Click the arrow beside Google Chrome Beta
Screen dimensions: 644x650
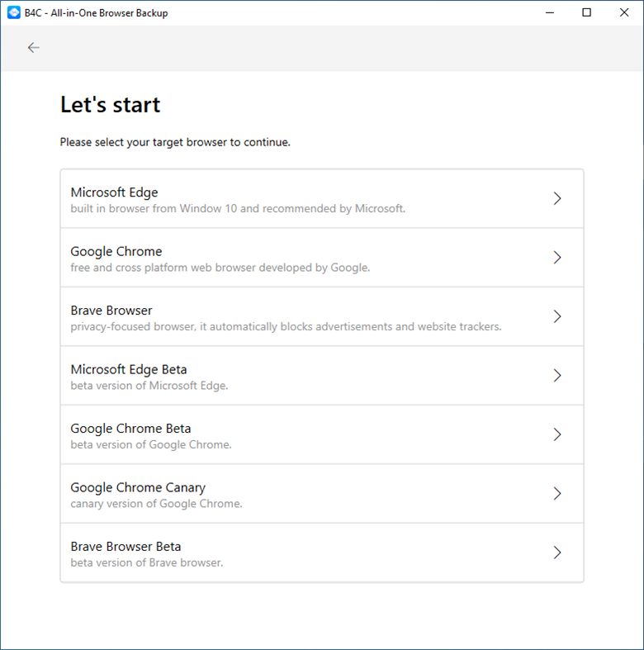pyautogui.click(x=557, y=434)
